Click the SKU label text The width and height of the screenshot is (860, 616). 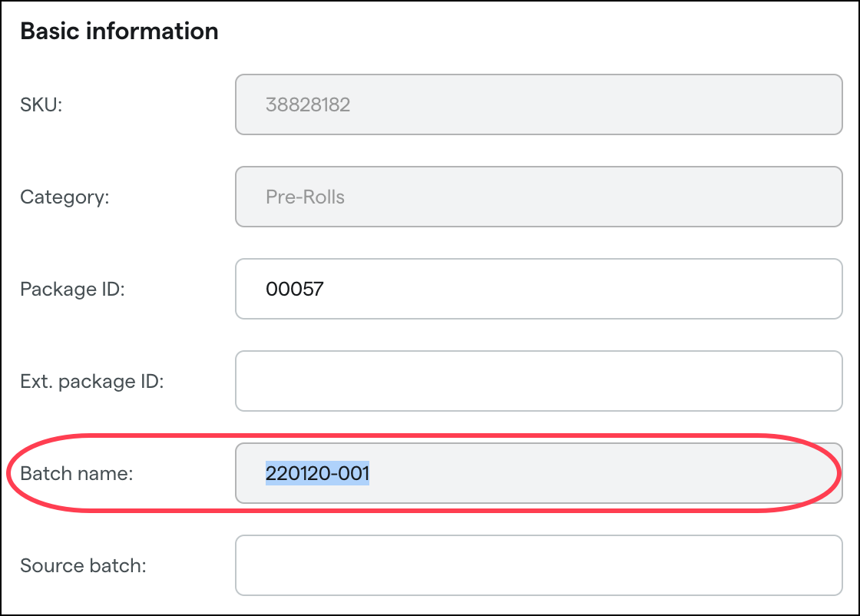(39, 105)
